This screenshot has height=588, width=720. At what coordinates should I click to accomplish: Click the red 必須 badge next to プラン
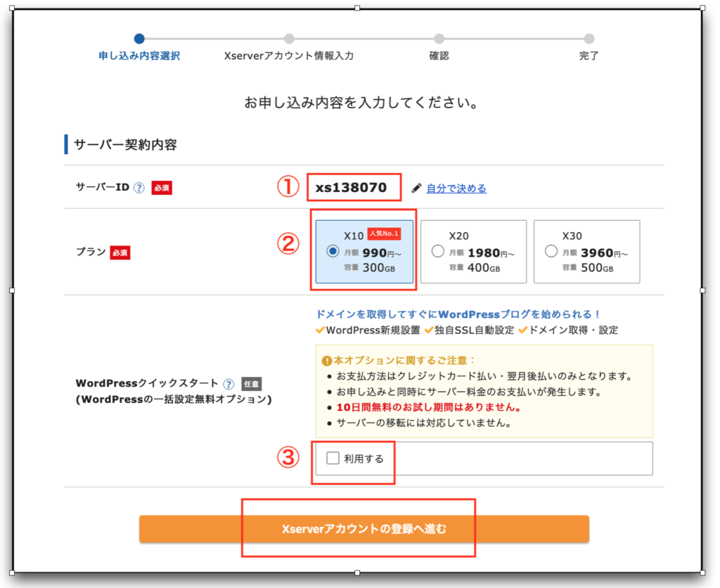[x=120, y=253]
